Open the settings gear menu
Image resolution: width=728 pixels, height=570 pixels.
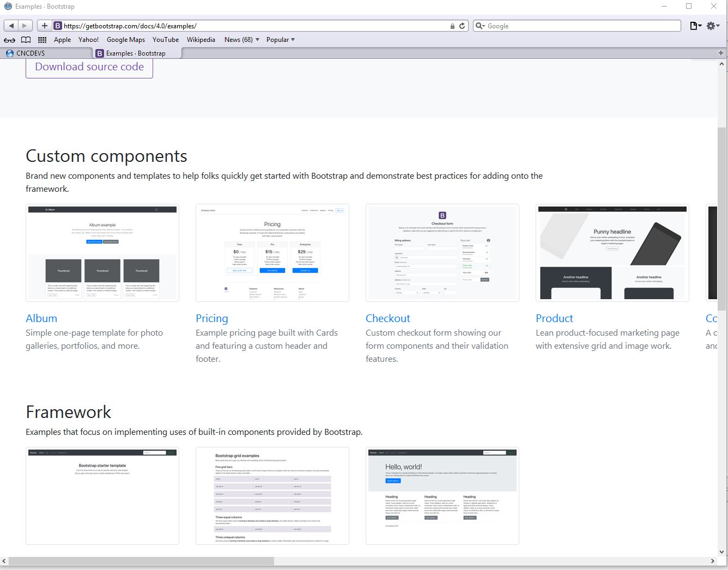tap(713, 26)
